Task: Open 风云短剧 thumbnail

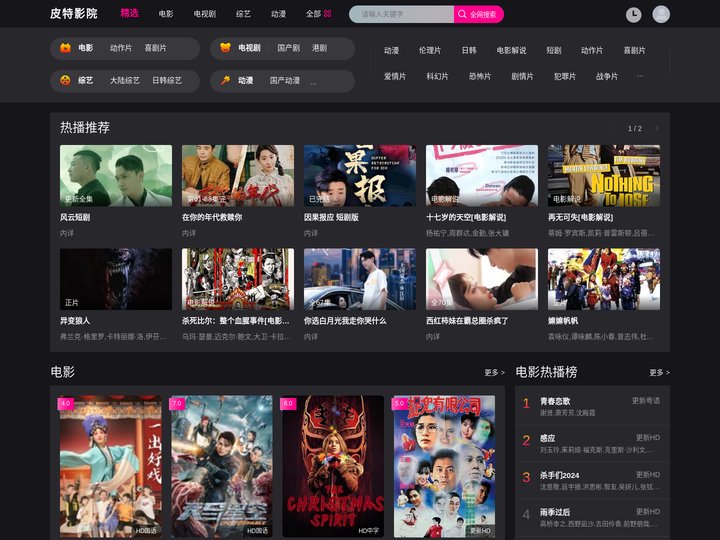Action: (x=116, y=175)
